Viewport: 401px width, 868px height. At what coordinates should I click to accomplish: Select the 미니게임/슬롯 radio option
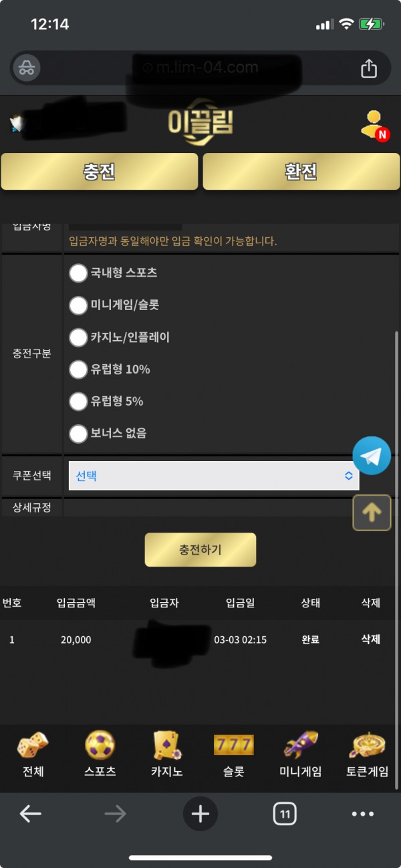(78, 305)
